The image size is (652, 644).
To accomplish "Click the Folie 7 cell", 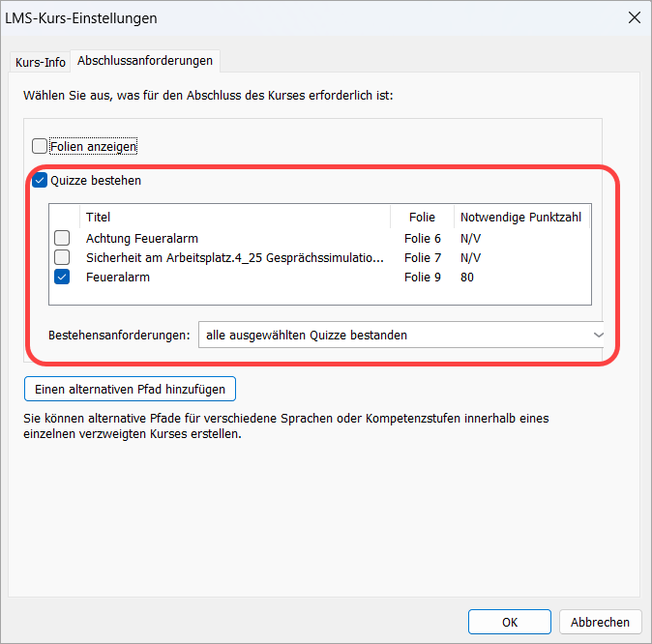I will click(422, 257).
